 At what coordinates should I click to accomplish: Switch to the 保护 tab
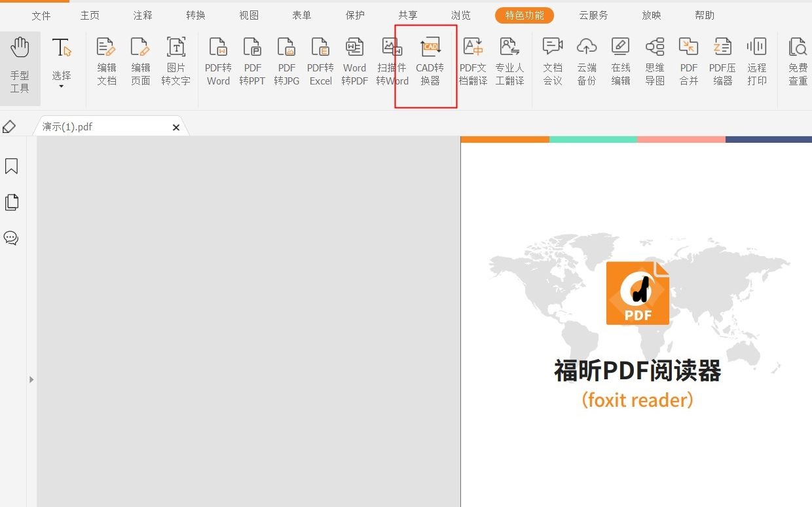tap(355, 16)
